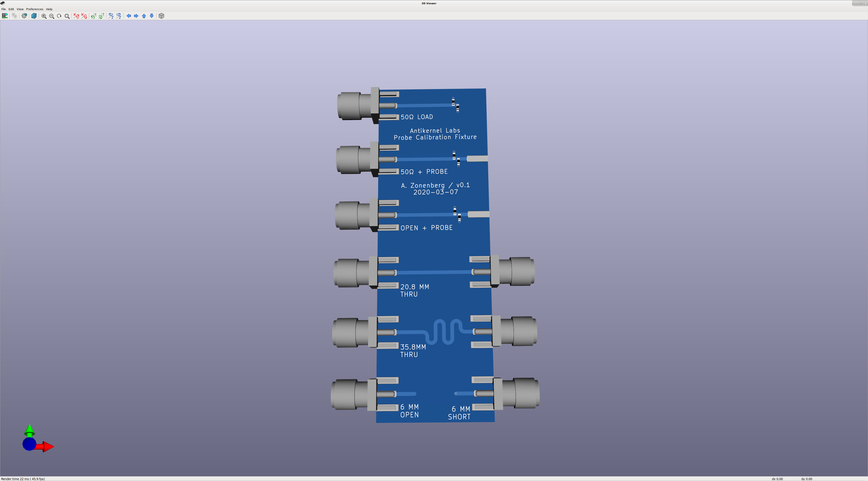Click the right SMA connector of 20.8 MM THRU
The image size is (868, 481).
512,271
